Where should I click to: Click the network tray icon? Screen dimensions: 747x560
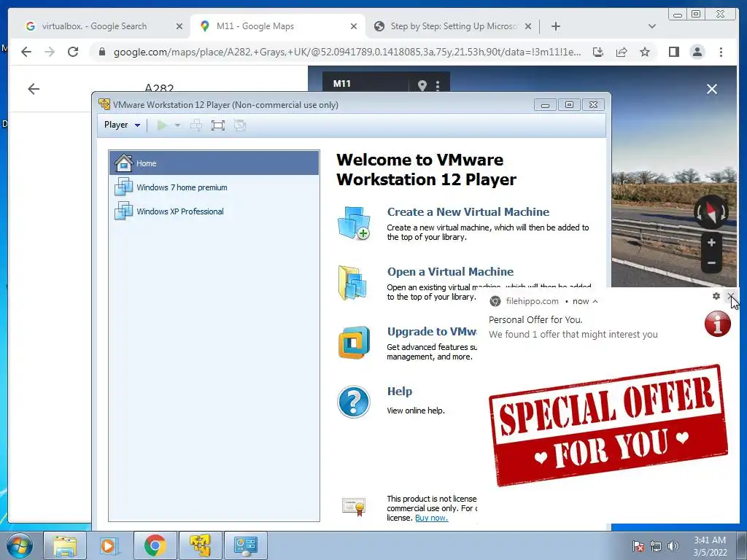tap(656, 546)
